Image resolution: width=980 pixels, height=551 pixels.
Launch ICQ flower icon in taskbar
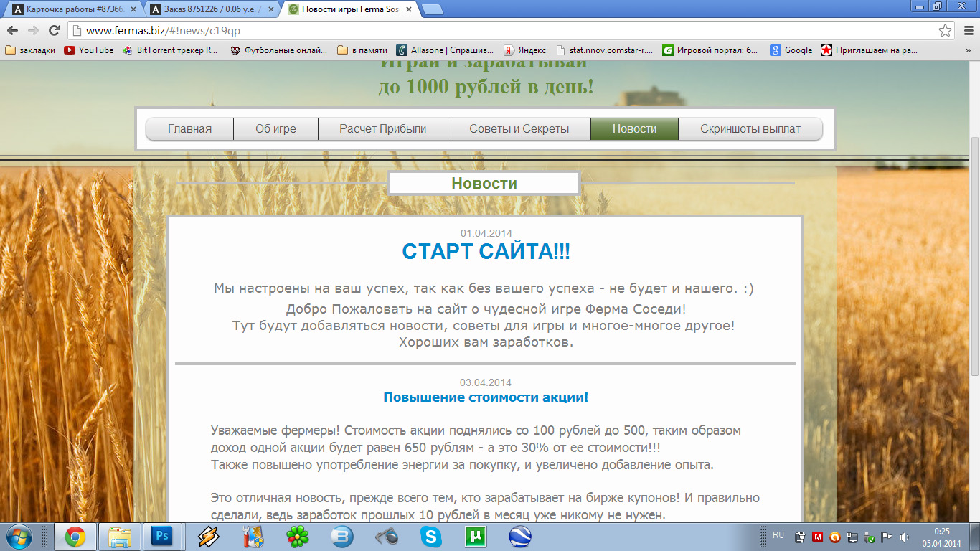(297, 537)
